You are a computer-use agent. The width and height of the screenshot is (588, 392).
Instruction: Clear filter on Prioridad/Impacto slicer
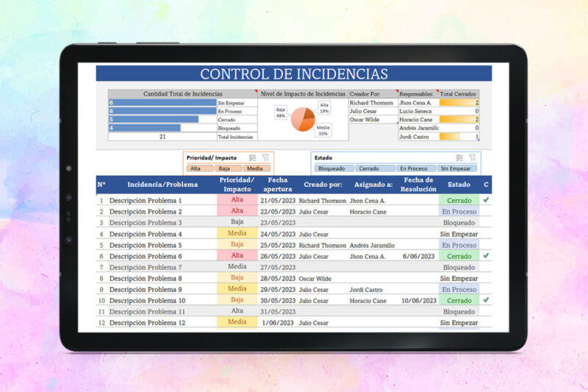(265, 158)
